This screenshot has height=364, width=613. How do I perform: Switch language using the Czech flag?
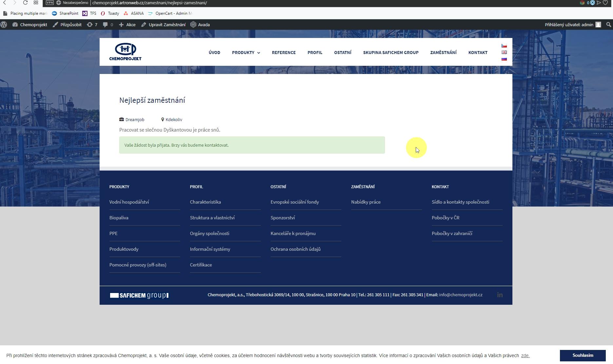tap(504, 46)
